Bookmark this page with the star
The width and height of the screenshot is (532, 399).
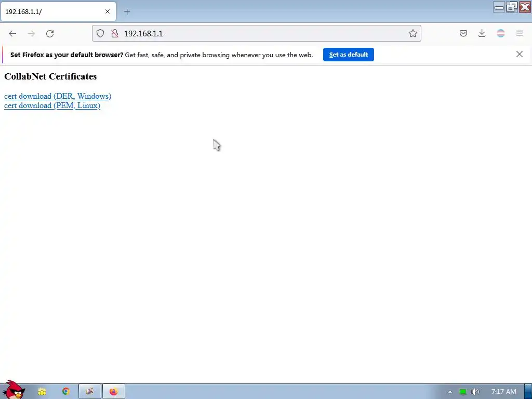(x=413, y=33)
